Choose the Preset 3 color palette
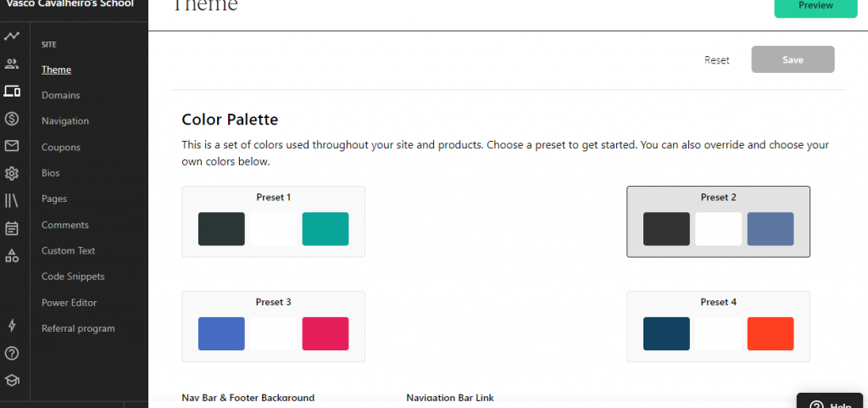Viewport: 868px width, 408px height. [x=273, y=303]
